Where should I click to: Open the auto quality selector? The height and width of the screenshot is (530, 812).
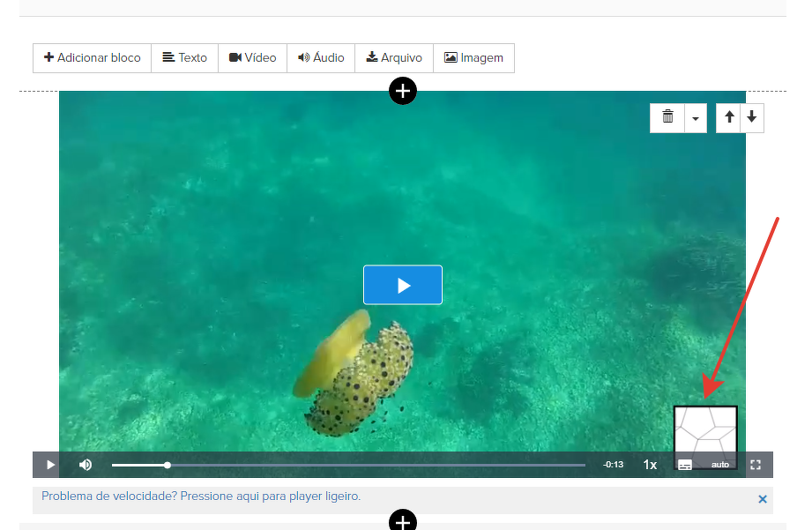(720, 465)
